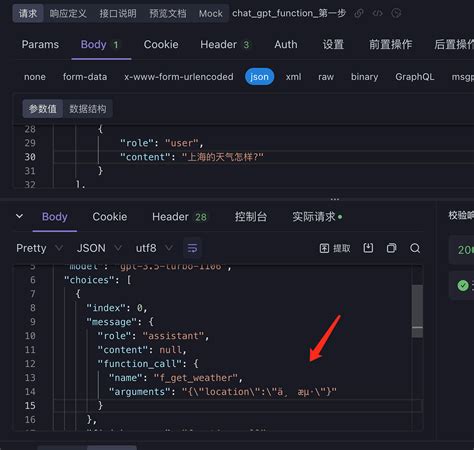Image resolution: width=474 pixels, height=450 pixels.
Task: Open the 实际请求 tab
Action: [317, 217]
